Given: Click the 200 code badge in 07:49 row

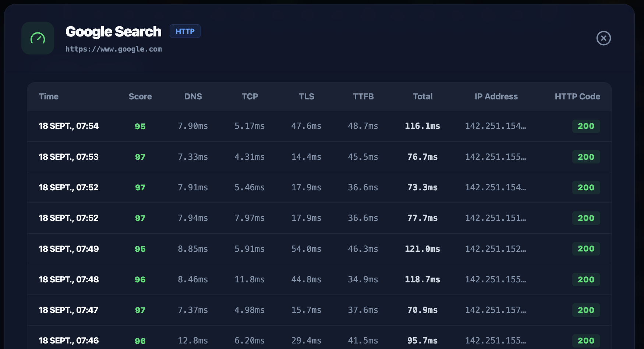Looking at the screenshot, I should (586, 249).
